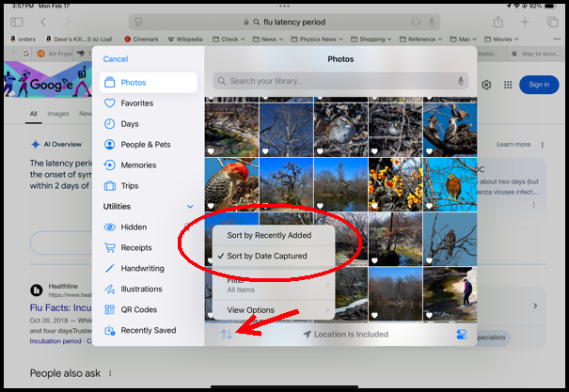569x392 pixels.
Task: Tap the address bar microphone icon
Action: click(432, 23)
